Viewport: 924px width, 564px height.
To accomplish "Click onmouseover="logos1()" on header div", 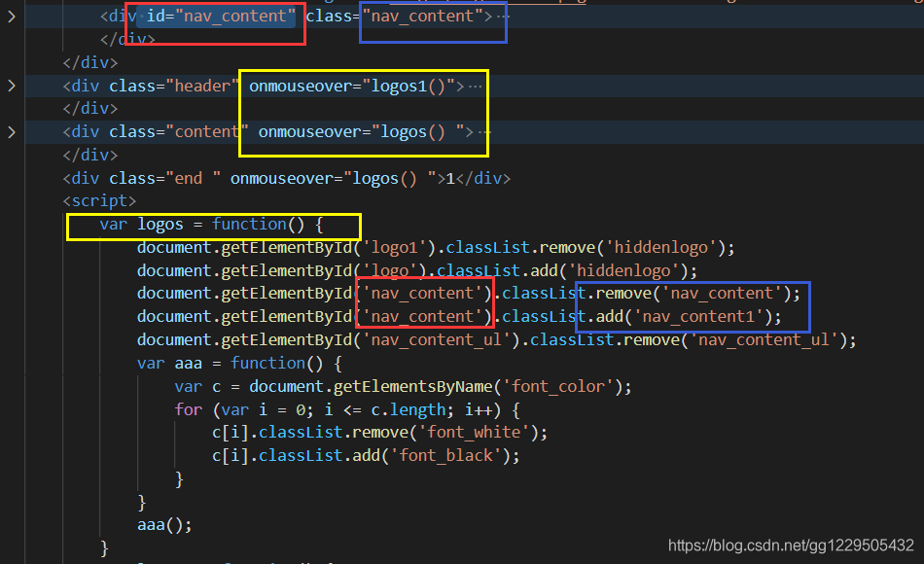I will pos(352,86).
